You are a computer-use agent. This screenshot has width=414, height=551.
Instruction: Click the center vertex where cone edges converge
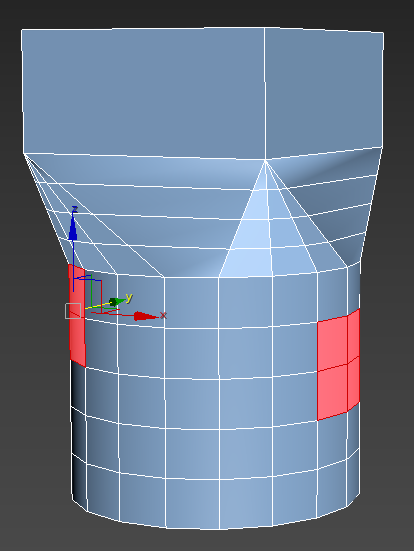[x=265, y=161]
